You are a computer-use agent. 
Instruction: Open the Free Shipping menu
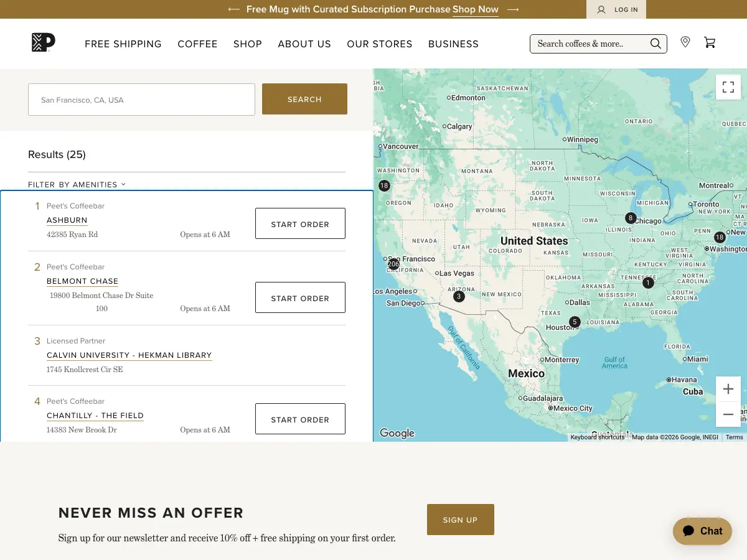point(123,44)
